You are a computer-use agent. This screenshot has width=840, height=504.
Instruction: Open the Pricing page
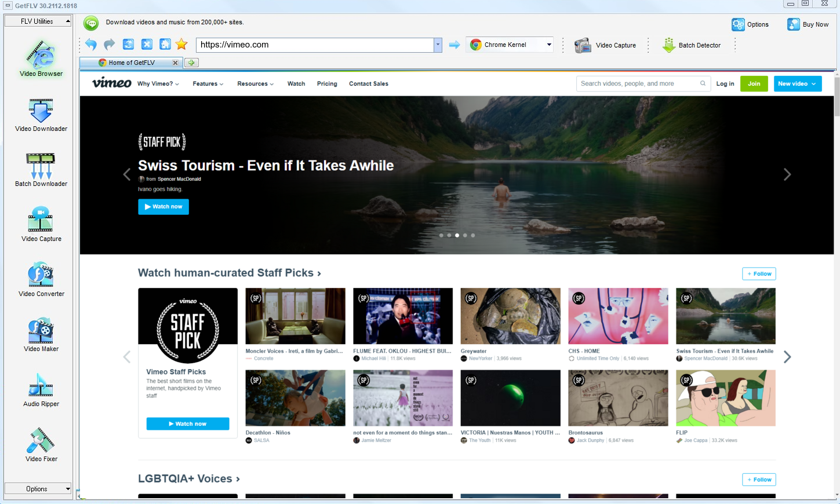[x=327, y=83]
